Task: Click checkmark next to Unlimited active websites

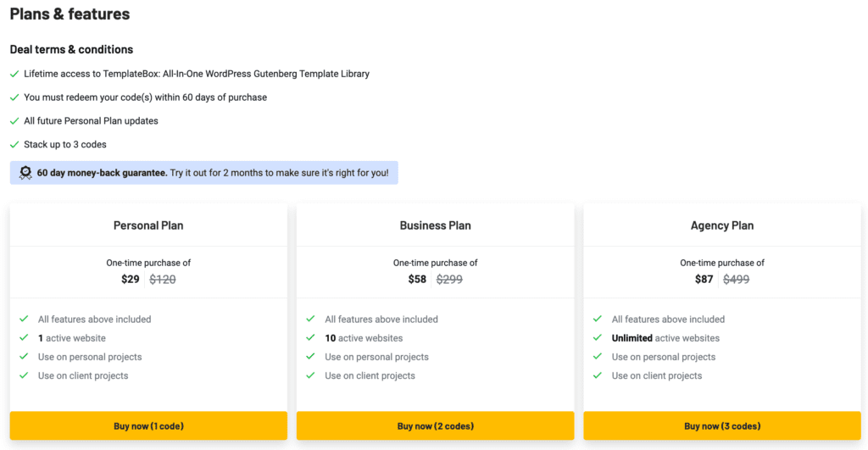Action: point(598,337)
